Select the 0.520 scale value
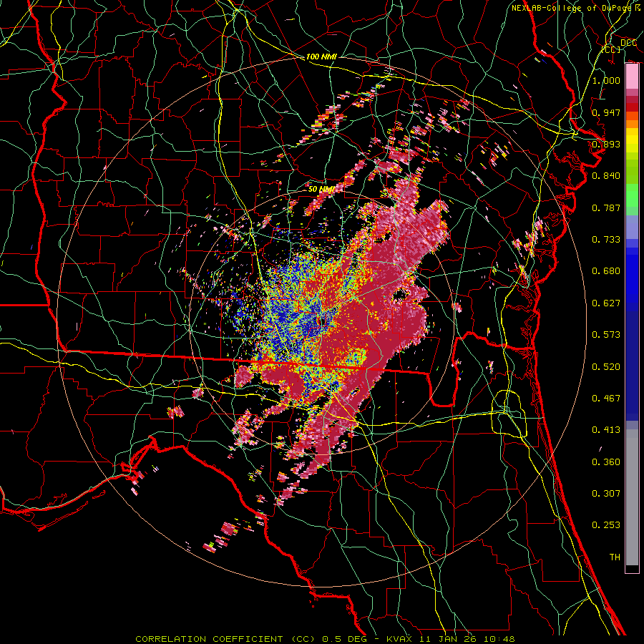Image resolution: width=644 pixels, height=644 pixels. [x=606, y=367]
